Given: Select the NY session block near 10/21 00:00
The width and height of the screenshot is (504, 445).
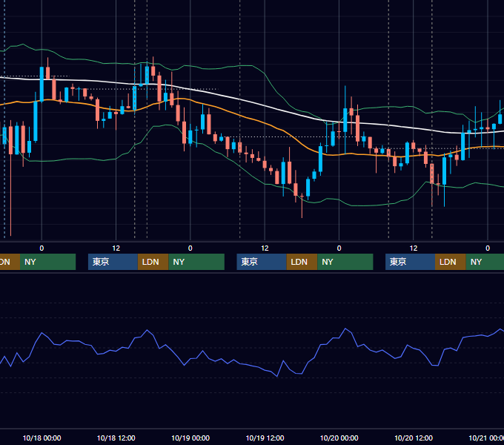Looking at the screenshot, I should pyautogui.click(x=485, y=262).
